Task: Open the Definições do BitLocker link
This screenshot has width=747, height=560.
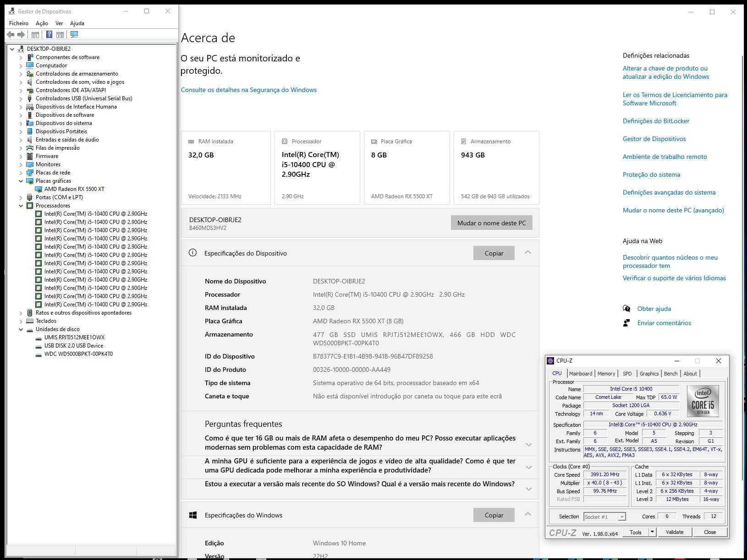Action: (x=656, y=121)
